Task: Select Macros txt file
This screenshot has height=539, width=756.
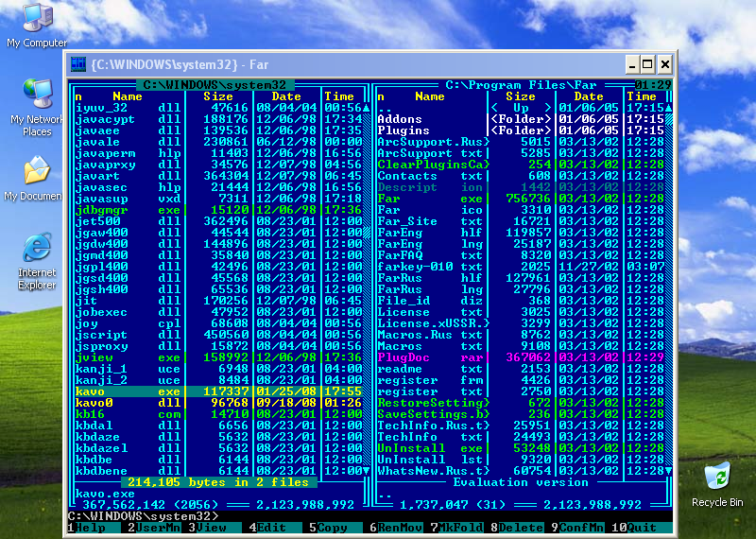Action: 521,346
